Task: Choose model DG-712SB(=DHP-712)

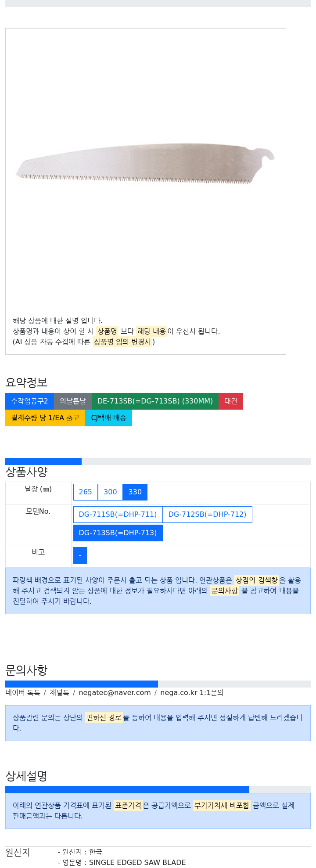Action: tap(207, 515)
